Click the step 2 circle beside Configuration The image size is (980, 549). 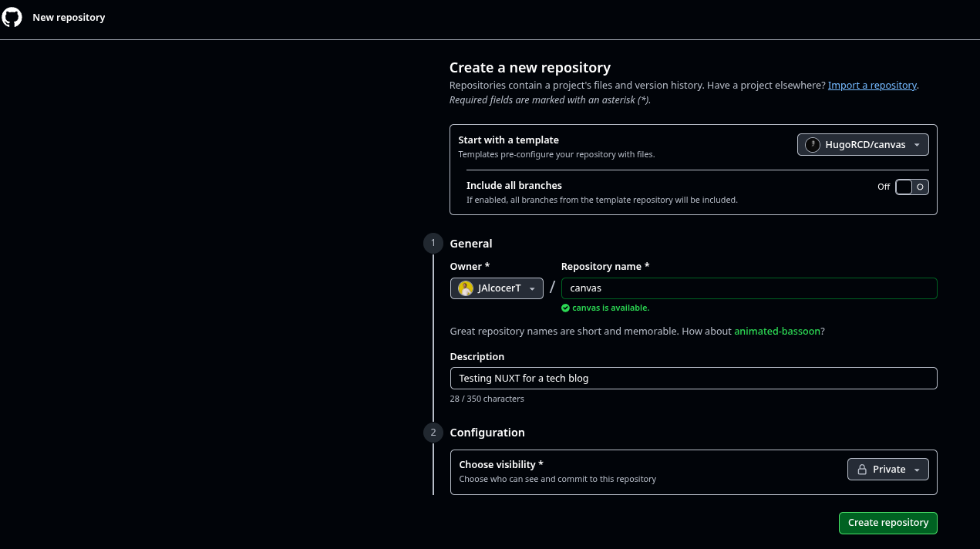pos(433,433)
